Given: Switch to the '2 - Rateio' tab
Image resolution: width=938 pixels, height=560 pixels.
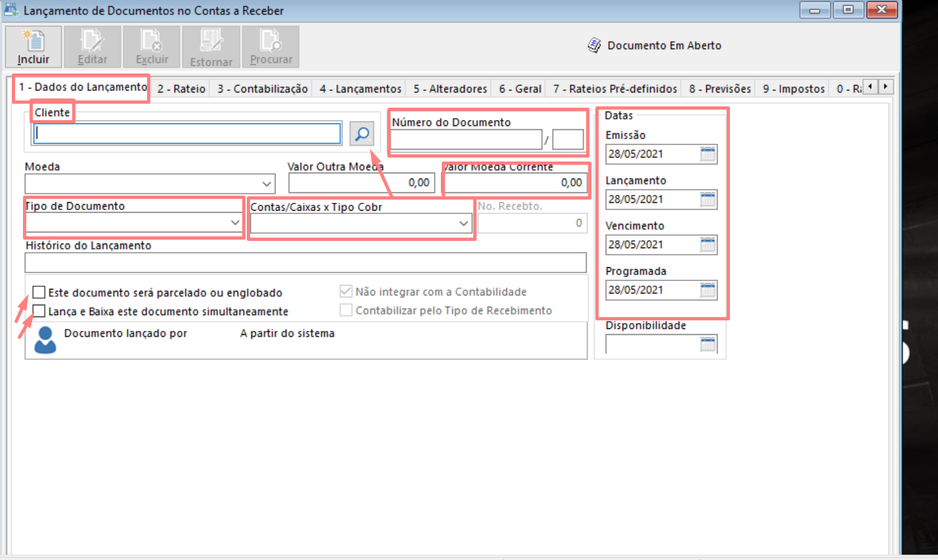Looking at the screenshot, I should [181, 89].
